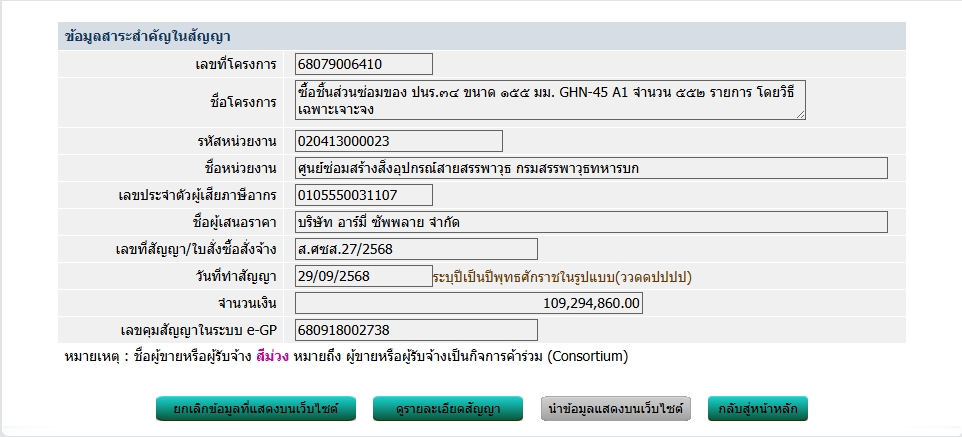Click the ชื่อโครงการ label
The width and height of the screenshot is (962, 437).
243,102
